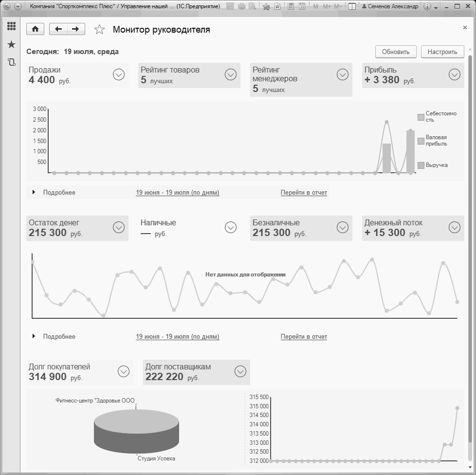Click the vertical scrollbar on the right
This screenshot has height=475, width=476.
click(470, 258)
